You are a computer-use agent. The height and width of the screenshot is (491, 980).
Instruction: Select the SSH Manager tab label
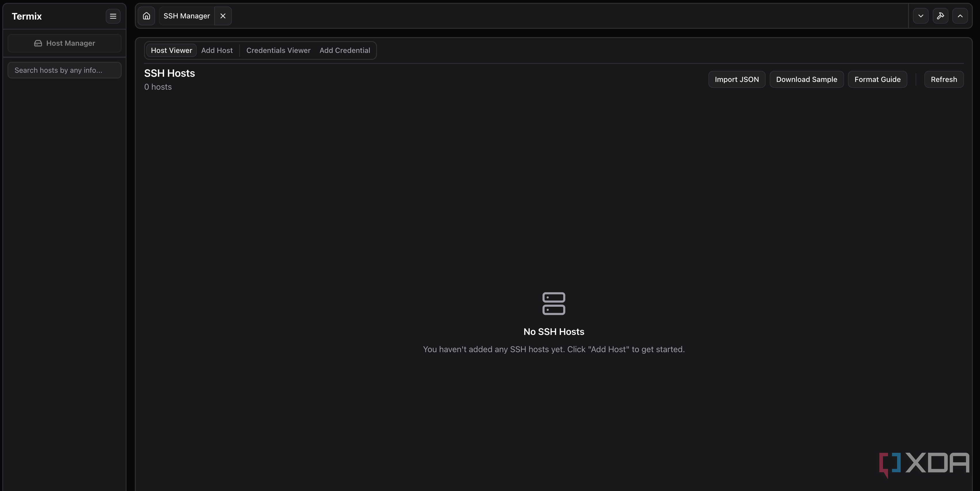click(187, 16)
